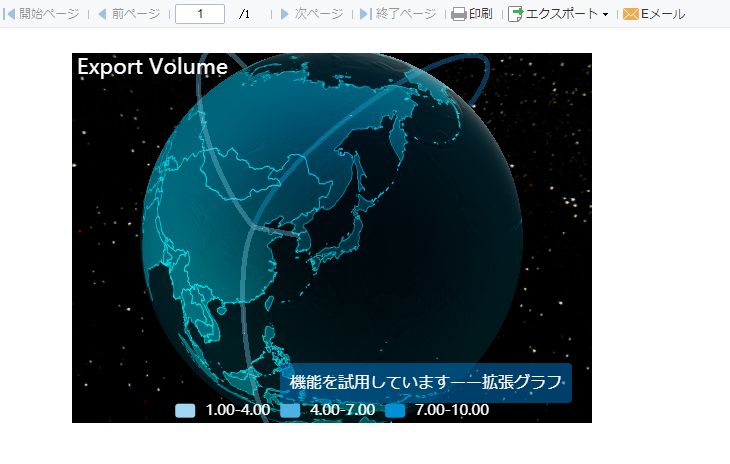
Task: Select 印刷 to print the report
Action: pos(480,14)
